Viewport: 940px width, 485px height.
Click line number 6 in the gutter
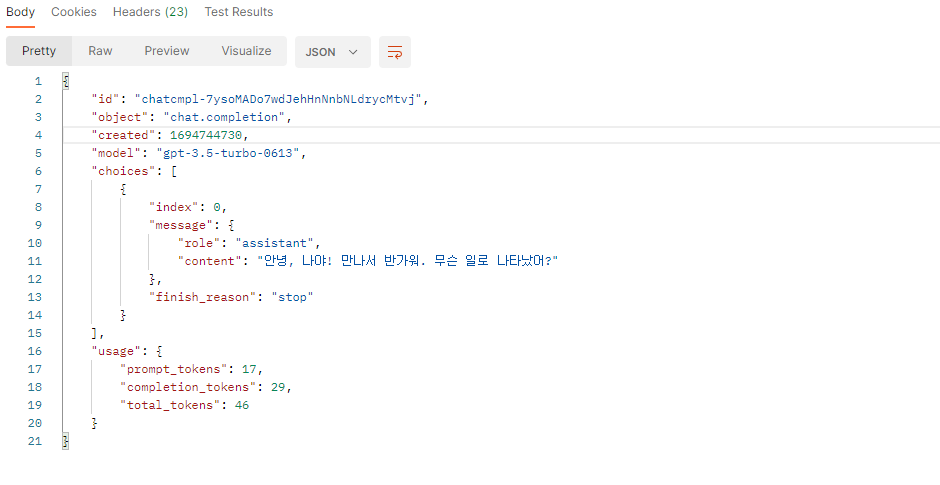[x=38, y=171]
